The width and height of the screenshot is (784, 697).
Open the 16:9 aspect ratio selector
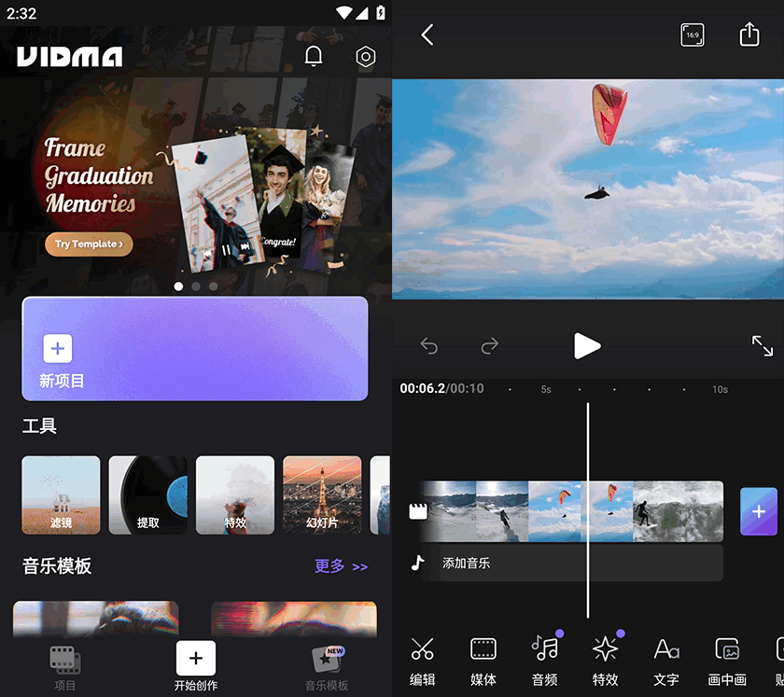(x=692, y=35)
